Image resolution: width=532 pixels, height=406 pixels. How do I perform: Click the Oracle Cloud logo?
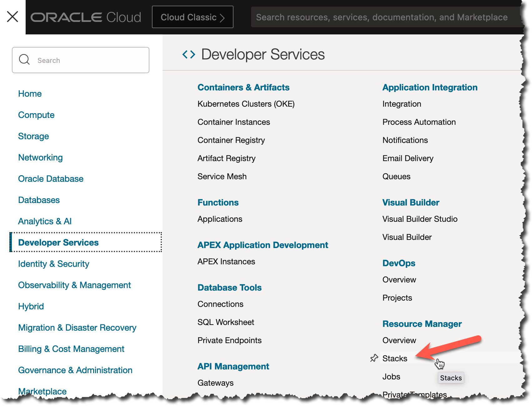(x=86, y=17)
